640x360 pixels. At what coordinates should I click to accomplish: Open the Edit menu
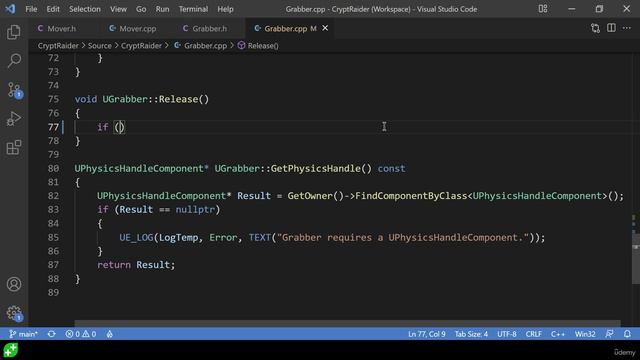click(x=53, y=9)
